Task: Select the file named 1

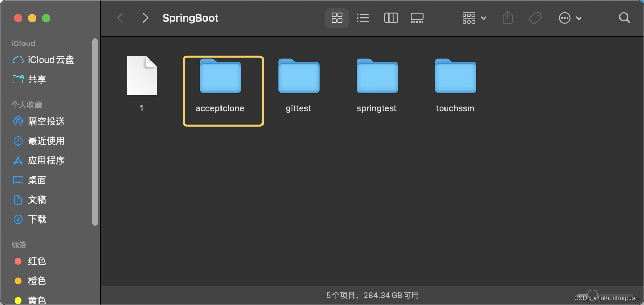Action: [x=142, y=76]
